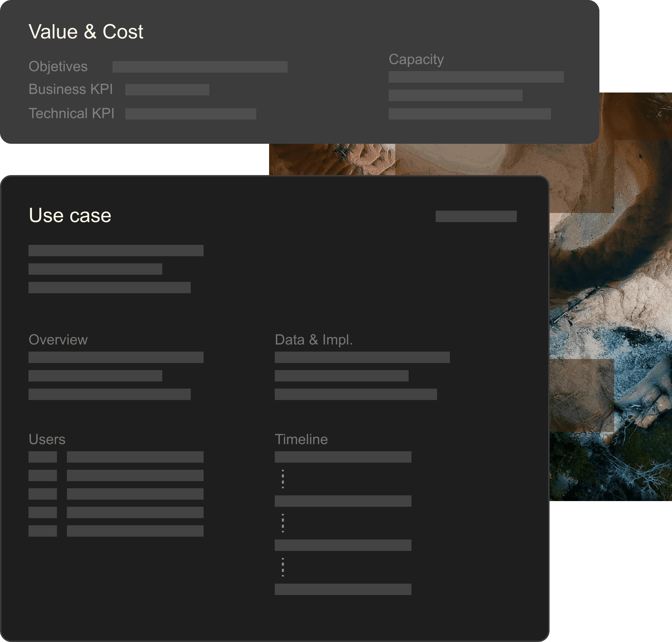Viewport: 672px width, 642px height.
Task: Click the placeholder button right of Use case
Action: click(x=476, y=216)
